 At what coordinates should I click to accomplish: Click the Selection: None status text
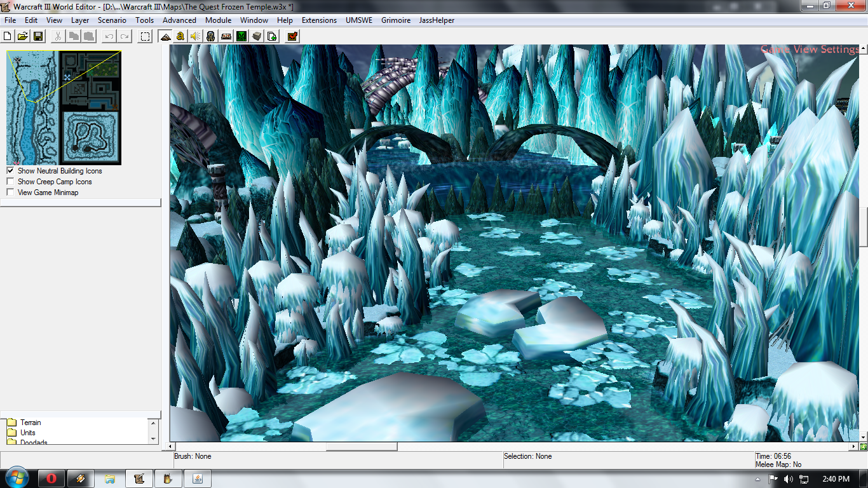(x=528, y=456)
